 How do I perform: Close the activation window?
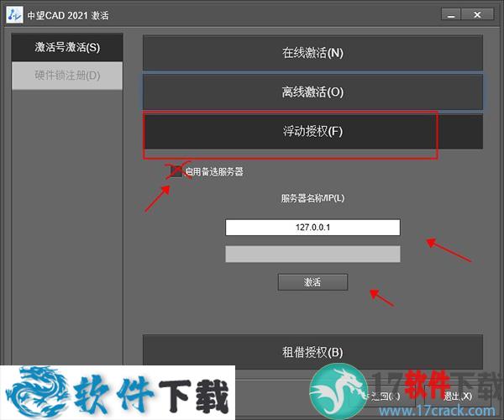[477, 15]
